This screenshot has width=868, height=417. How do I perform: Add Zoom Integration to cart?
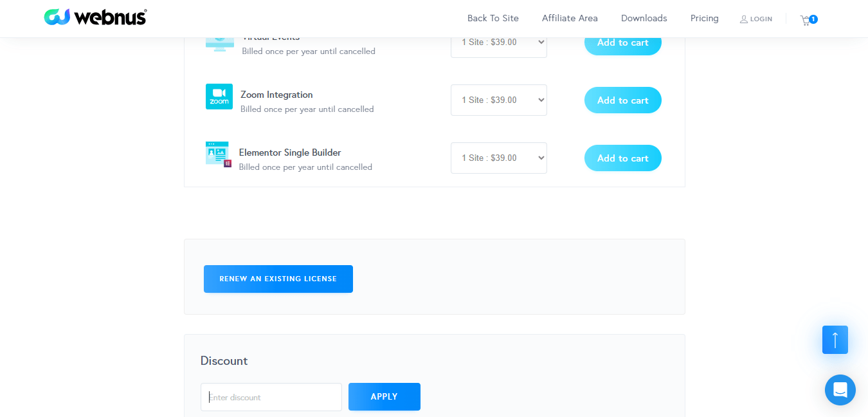click(622, 100)
